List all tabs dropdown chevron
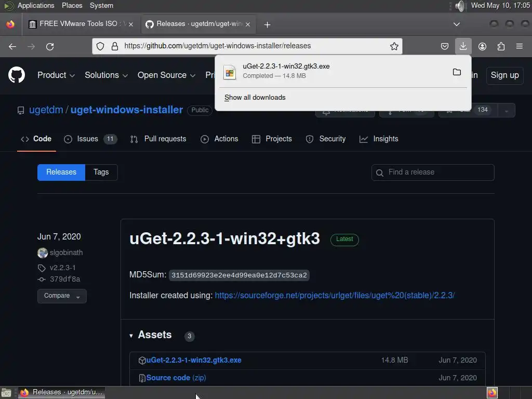This screenshot has width=532, height=399. 457,24
